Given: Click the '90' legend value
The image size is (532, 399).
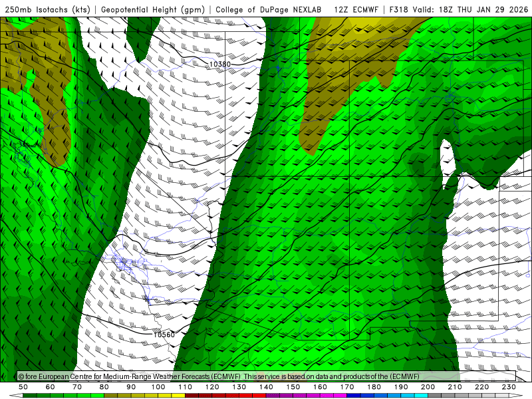Looking at the screenshot, I should pyautogui.click(x=131, y=387).
